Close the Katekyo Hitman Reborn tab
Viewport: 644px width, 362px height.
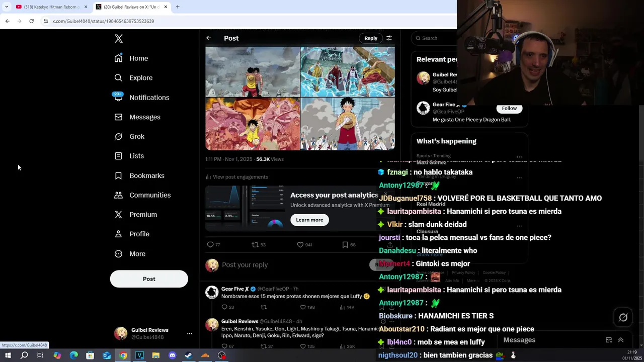click(x=86, y=7)
